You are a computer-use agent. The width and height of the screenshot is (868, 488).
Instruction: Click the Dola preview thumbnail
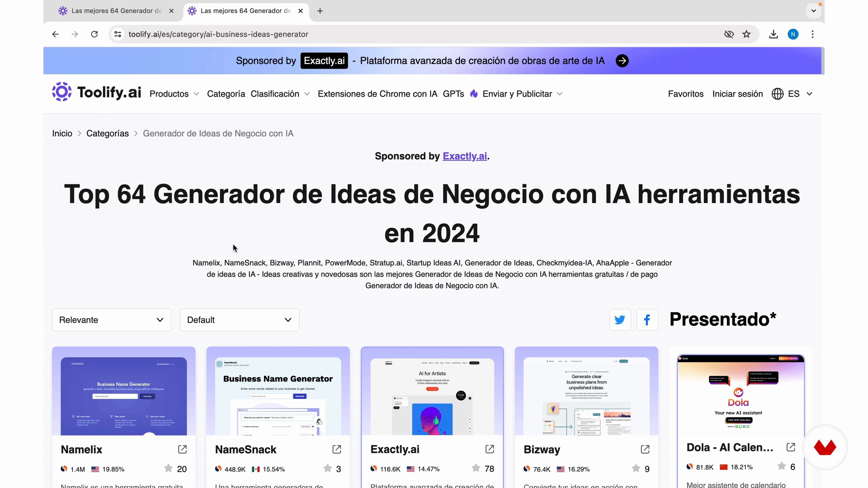click(x=741, y=394)
